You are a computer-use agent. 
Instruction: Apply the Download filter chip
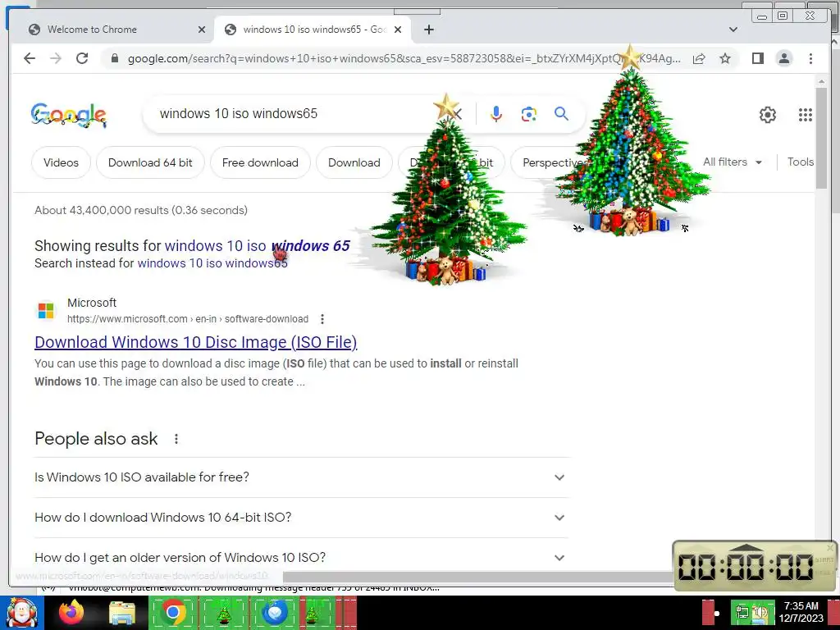354,162
